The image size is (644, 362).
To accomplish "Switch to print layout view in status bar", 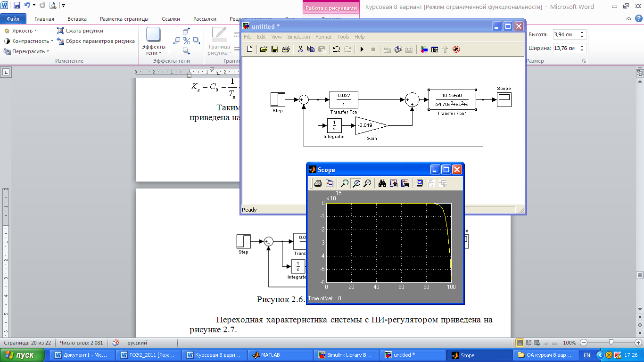I will click(x=520, y=343).
